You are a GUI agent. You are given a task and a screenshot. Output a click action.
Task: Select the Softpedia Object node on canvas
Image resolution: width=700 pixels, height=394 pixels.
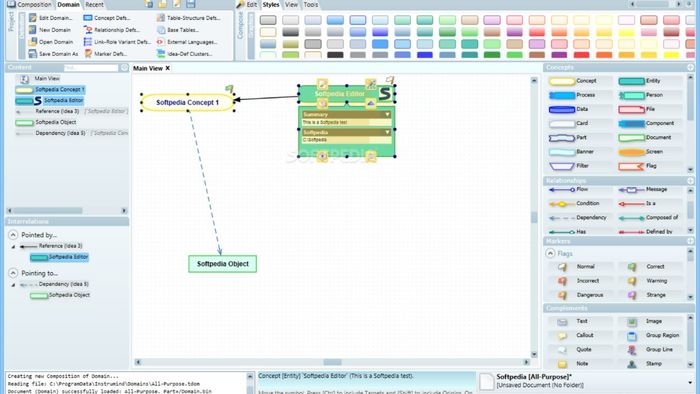(222, 264)
